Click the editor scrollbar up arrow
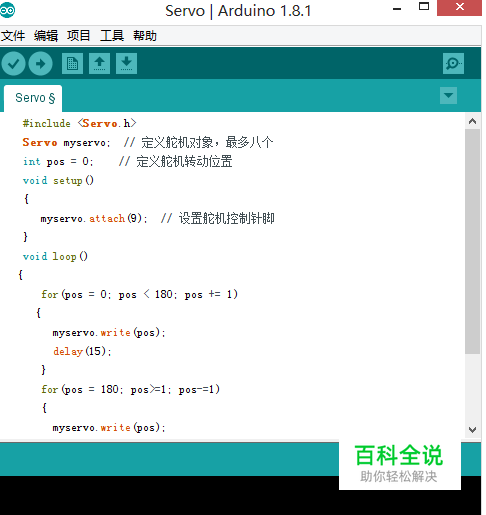 click(472, 121)
